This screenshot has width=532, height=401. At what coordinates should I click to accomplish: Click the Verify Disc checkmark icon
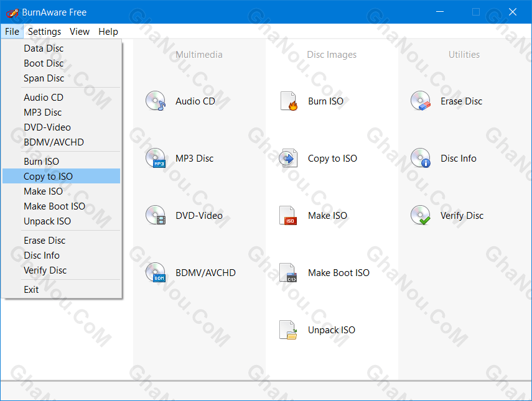(421, 216)
